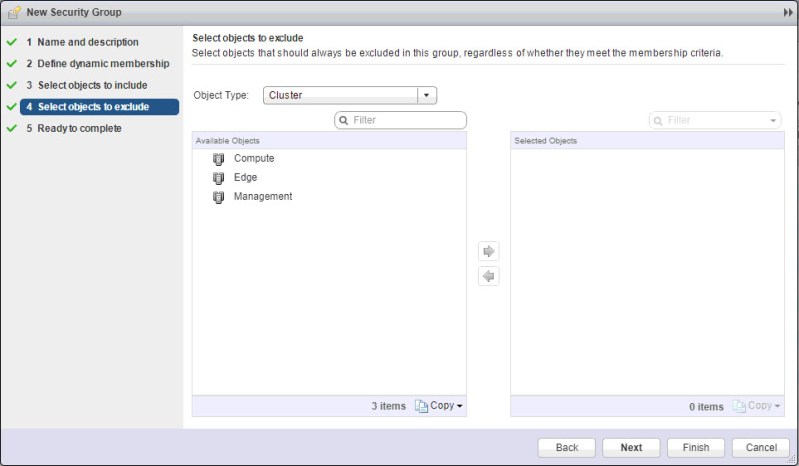Click the Edge cluster icon
The height and width of the screenshot is (466, 799).
(219, 178)
